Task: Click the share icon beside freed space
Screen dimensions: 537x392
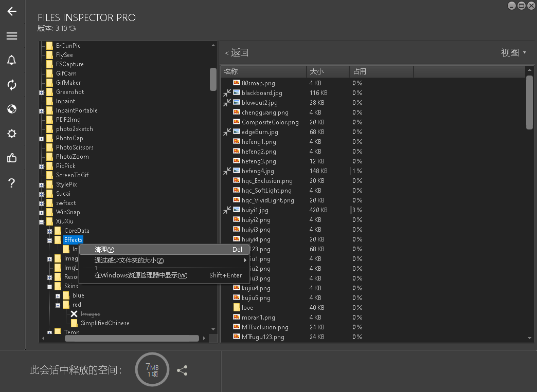Action: pyautogui.click(x=182, y=370)
